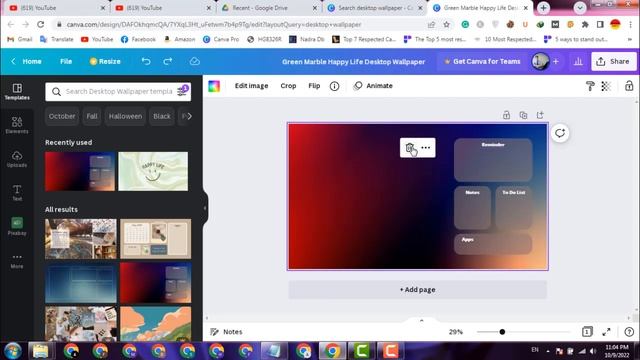The height and width of the screenshot is (360, 640).
Task: Click the Home back button
Action: pos(27,61)
